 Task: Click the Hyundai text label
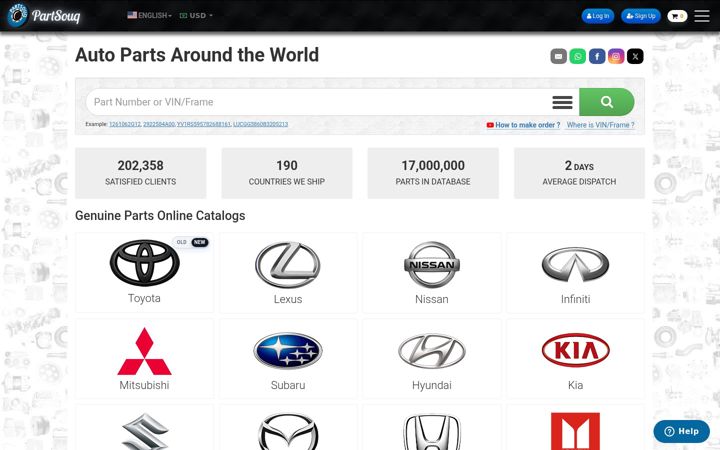[x=432, y=385]
